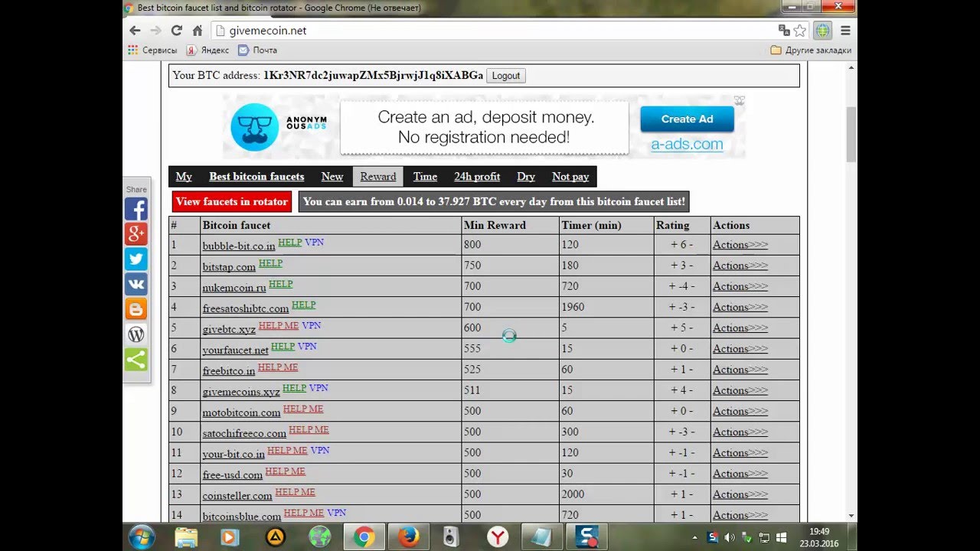
Task: Expand Actions>>> for bitstap.com row
Action: [x=740, y=266]
